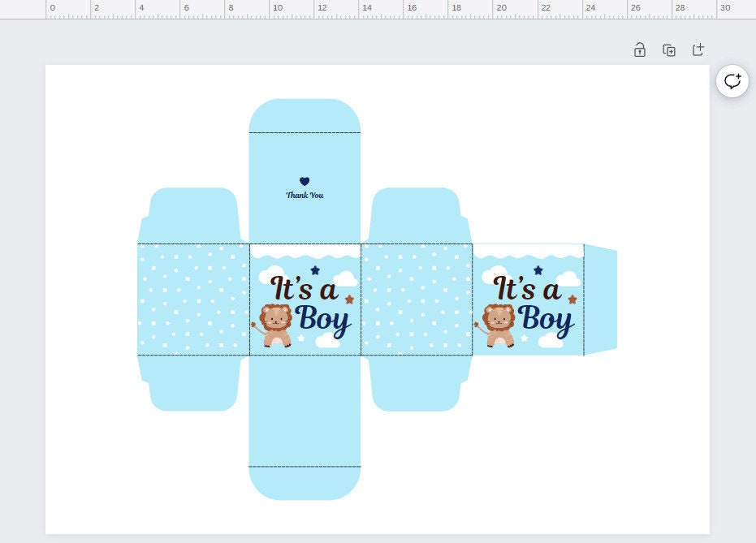Select the brown star above the right lion

[572, 300]
